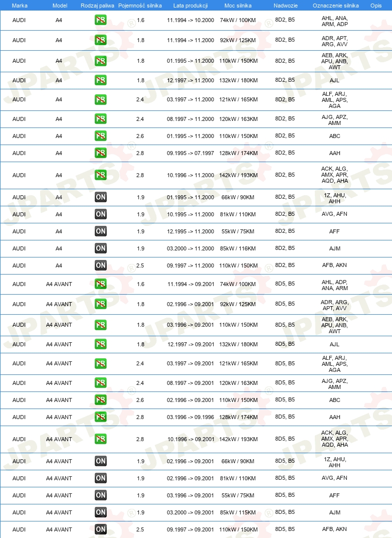Click diesel ON icon in 10.1995 -> 11.2000 row
The width and height of the screenshot is (392, 538).
tap(100, 214)
